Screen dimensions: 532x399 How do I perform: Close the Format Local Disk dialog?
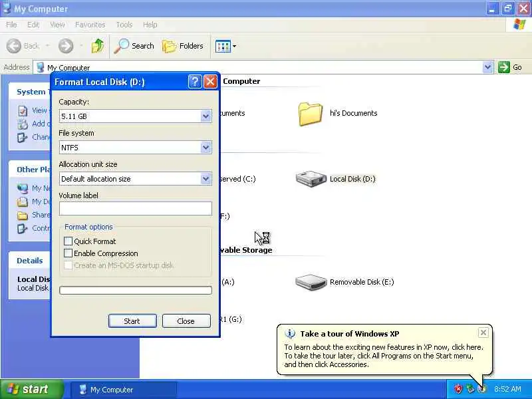click(210, 82)
